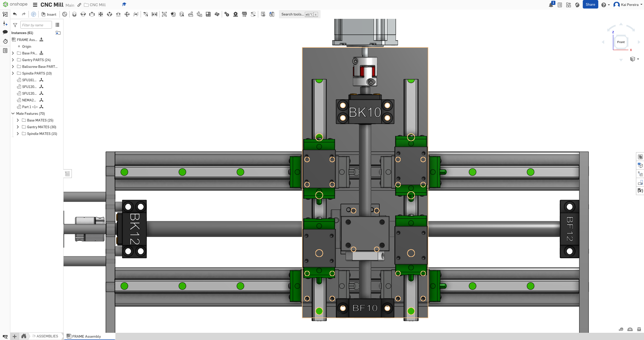The width and height of the screenshot is (644, 340).
Task: Open the view cube display dropdown arrow
Action: point(638,59)
